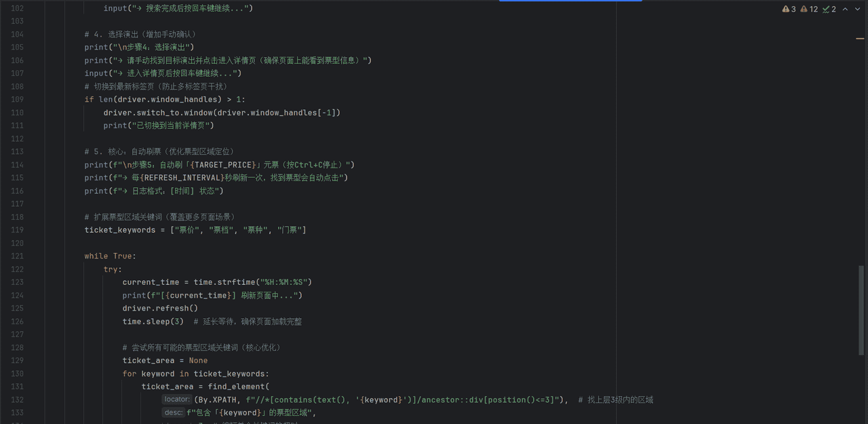Image resolution: width=868 pixels, height=424 pixels.
Task: Click the 'desc:' inlay hint
Action: click(173, 412)
